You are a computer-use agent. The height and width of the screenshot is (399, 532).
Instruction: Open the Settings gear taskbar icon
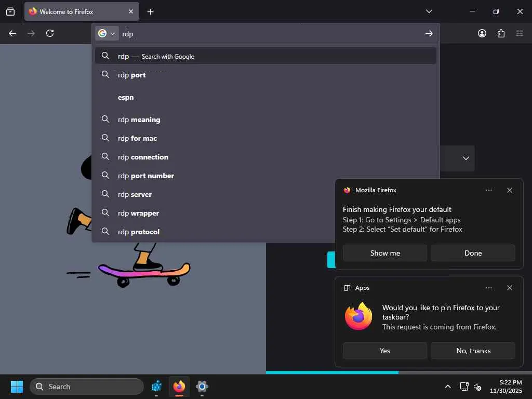click(202, 387)
